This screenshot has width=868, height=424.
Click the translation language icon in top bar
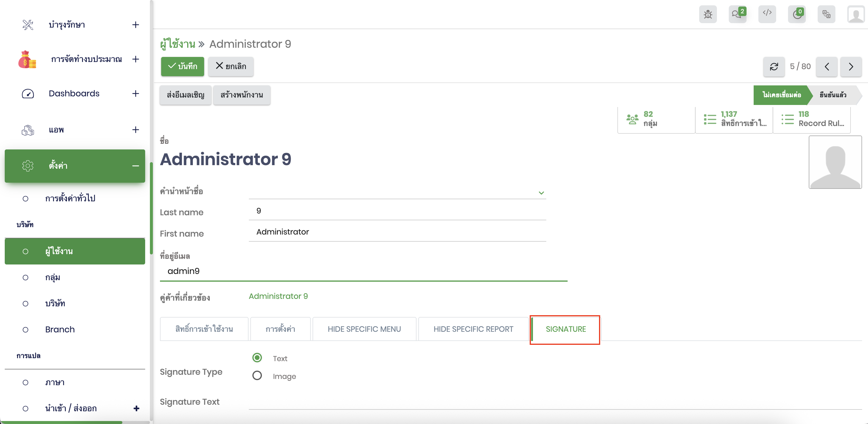tap(826, 14)
